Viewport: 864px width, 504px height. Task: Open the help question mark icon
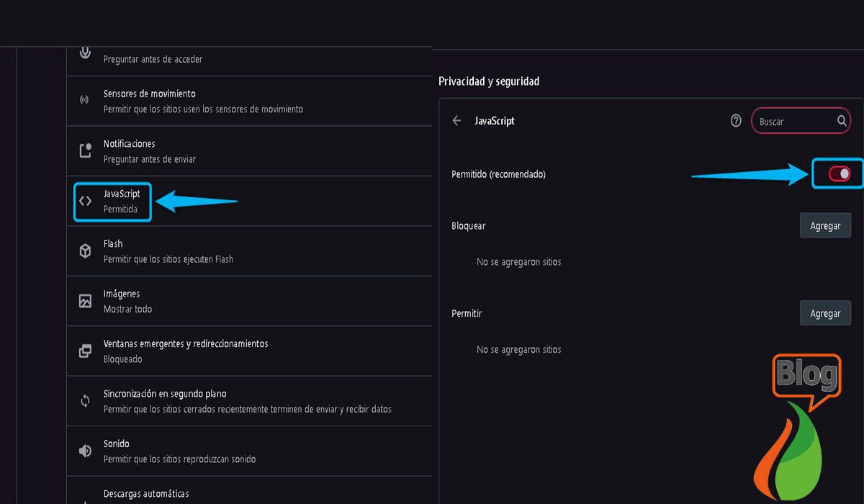(736, 121)
